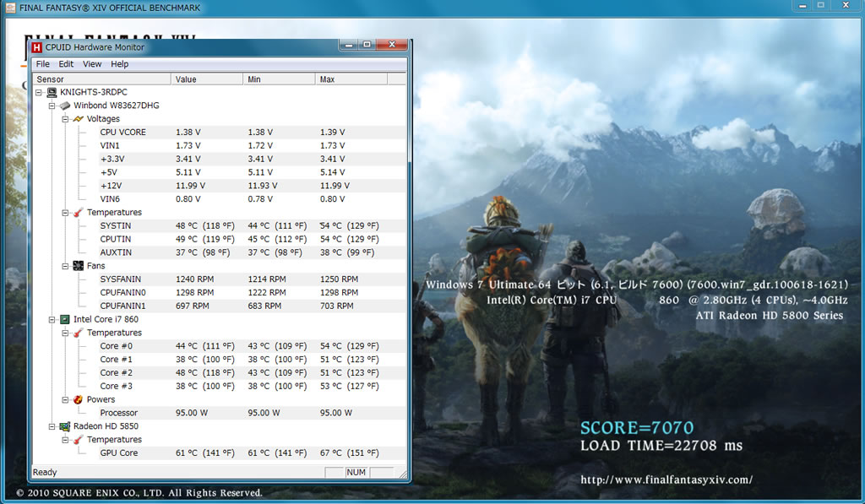Open the File menu

tap(42, 64)
